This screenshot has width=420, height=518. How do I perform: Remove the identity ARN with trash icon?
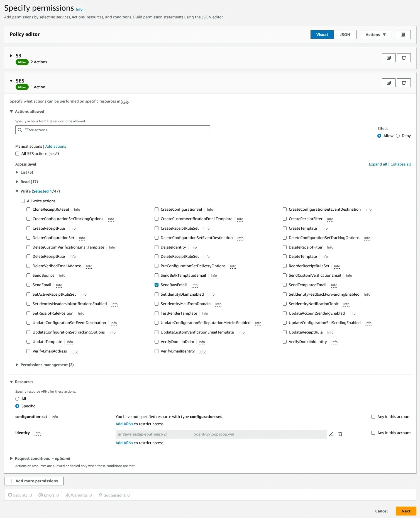click(x=340, y=434)
